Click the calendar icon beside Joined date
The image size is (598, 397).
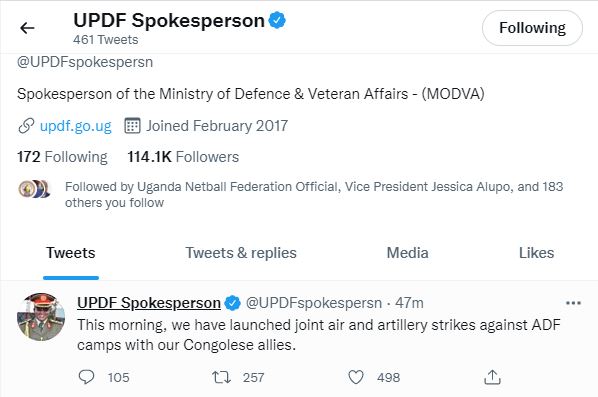pyautogui.click(x=132, y=126)
